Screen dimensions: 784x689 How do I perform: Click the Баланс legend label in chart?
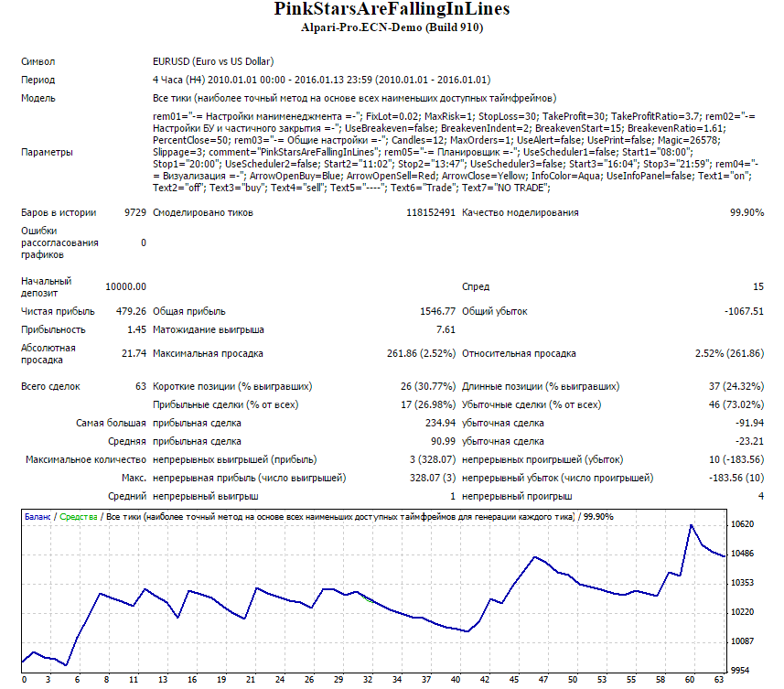tap(38, 517)
